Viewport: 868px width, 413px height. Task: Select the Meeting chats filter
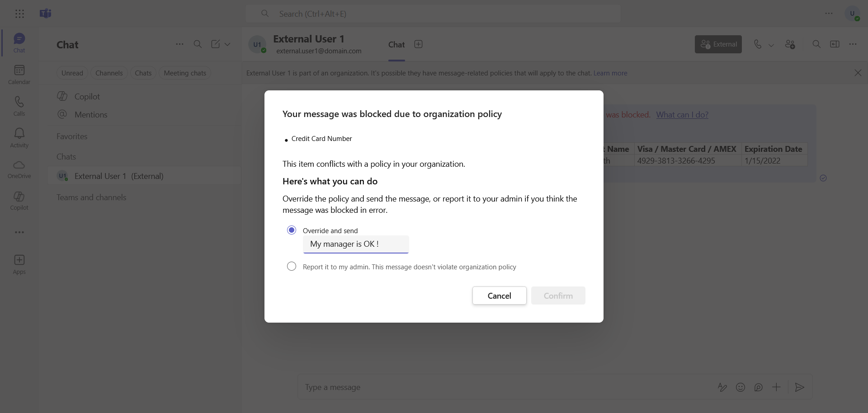click(185, 73)
